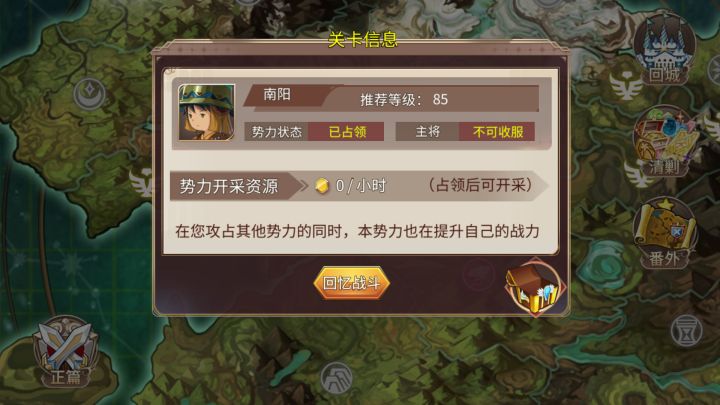Click the winged emblem left of dialog
The image size is (720, 405).
tap(141, 183)
